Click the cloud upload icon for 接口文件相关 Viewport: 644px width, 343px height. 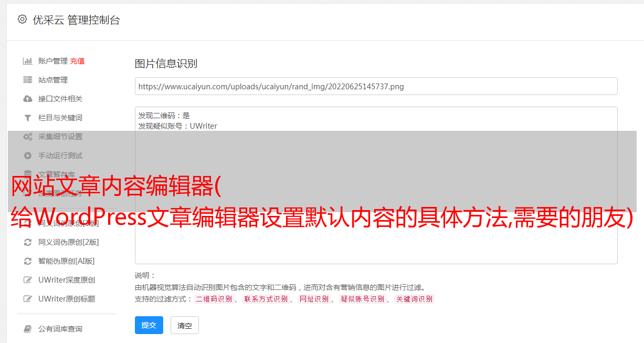[x=28, y=99]
